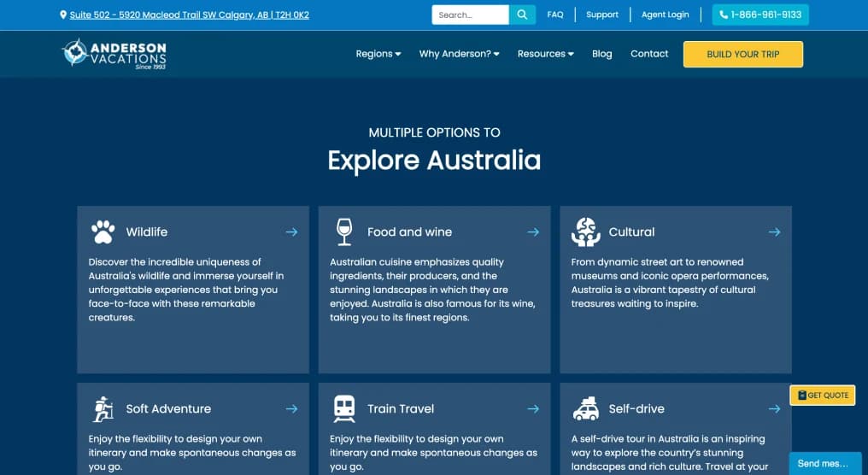Click the Cultural globe-in-hands icon

click(586, 232)
